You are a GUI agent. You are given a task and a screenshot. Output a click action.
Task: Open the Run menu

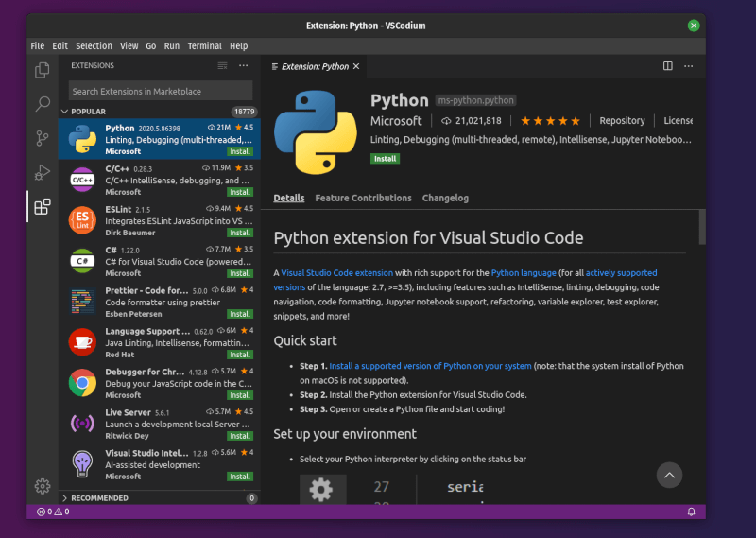[172, 45]
